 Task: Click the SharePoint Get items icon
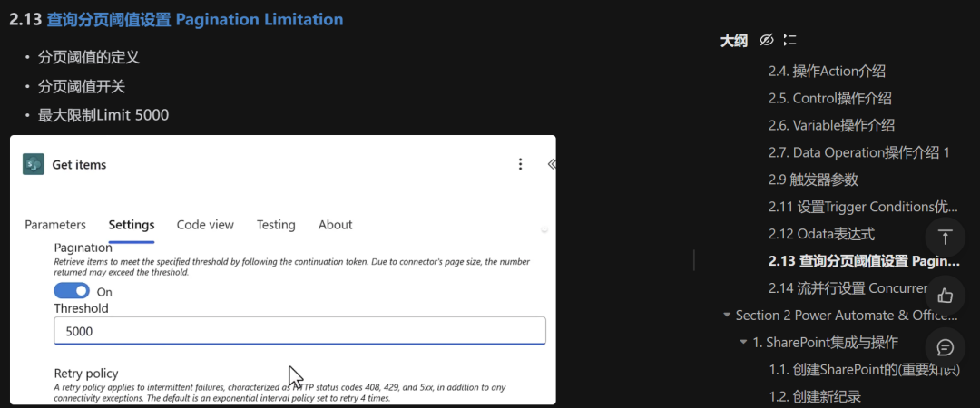[34, 164]
